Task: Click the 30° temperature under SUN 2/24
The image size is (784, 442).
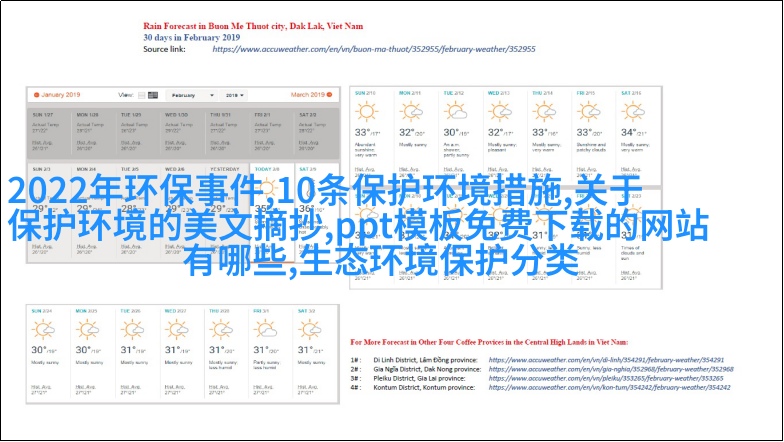Action: coord(39,350)
